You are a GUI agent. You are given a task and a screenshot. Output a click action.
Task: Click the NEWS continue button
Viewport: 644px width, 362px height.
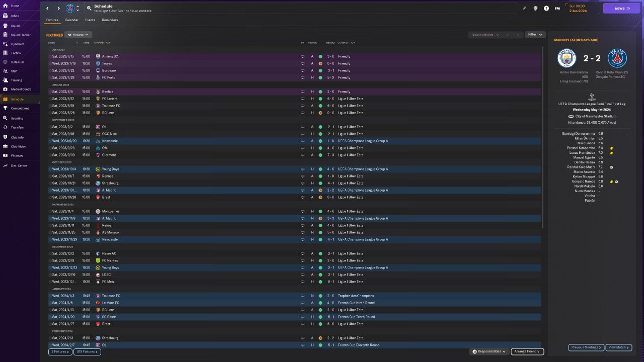[622, 8]
